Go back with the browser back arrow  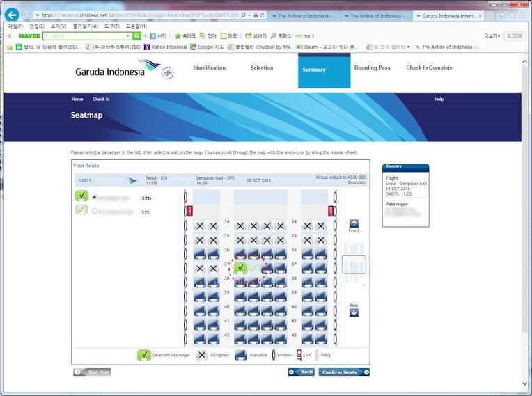pos(13,15)
